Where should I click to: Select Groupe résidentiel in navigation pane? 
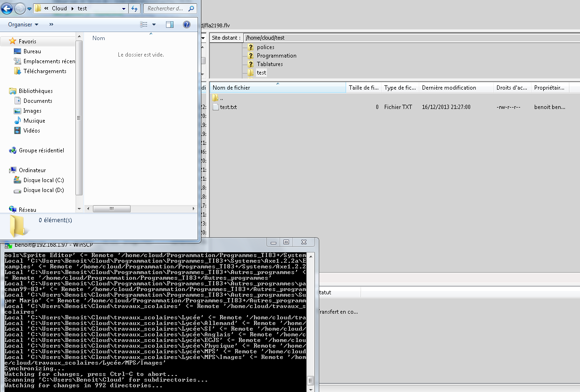pos(41,150)
